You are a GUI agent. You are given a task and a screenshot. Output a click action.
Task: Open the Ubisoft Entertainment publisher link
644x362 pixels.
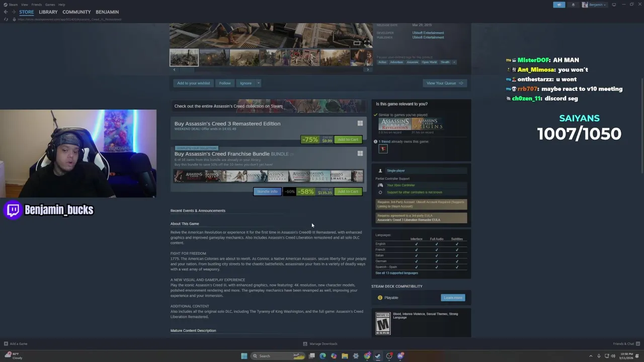coord(428,37)
